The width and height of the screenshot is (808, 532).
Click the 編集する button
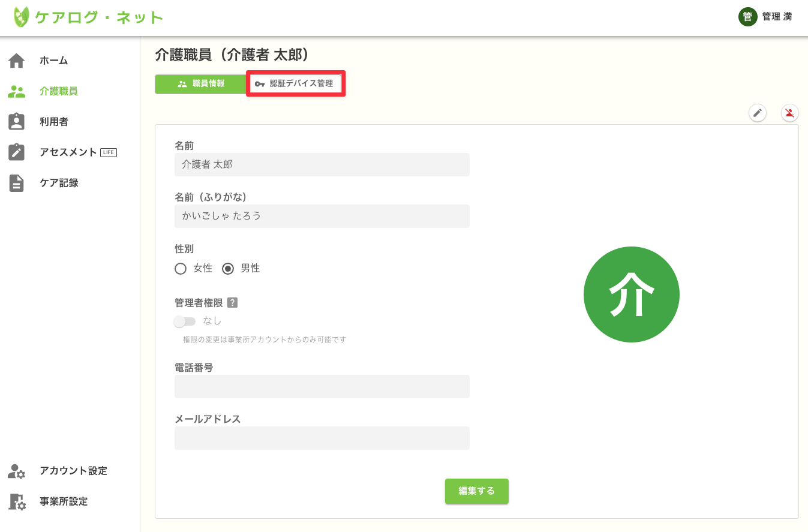(x=476, y=491)
